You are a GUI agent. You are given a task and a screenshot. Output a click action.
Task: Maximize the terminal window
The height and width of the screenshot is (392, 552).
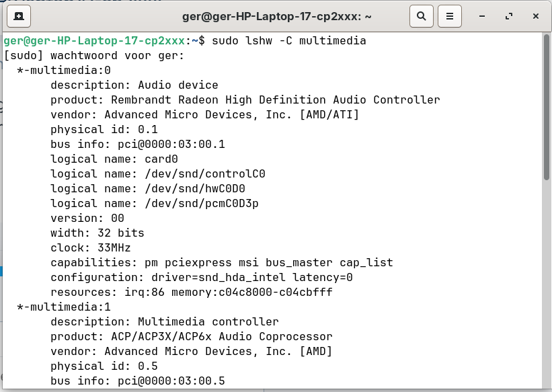pos(509,15)
